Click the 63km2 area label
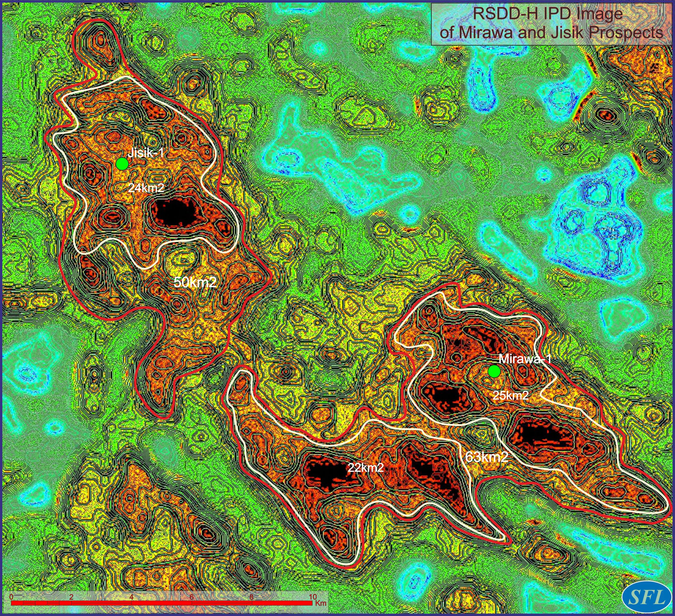Viewport: 675px width, 616px height. coord(487,457)
